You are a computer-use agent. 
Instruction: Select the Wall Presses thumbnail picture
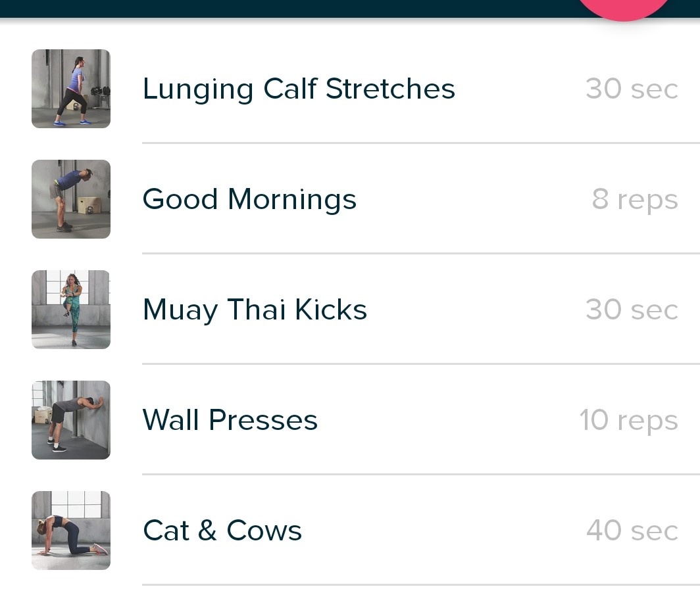point(71,419)
